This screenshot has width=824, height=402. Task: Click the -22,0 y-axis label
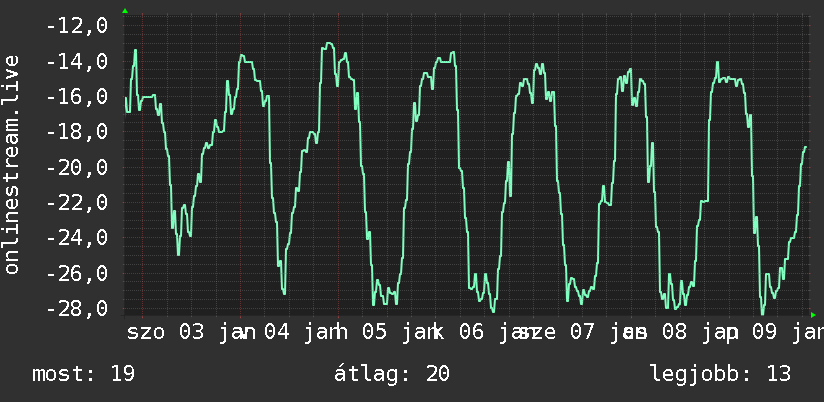(77, 202)
